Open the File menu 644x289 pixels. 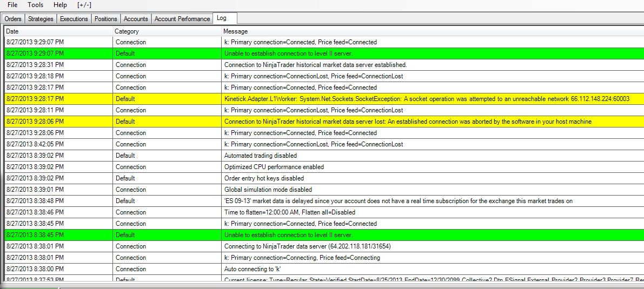(x=12, y=5)
